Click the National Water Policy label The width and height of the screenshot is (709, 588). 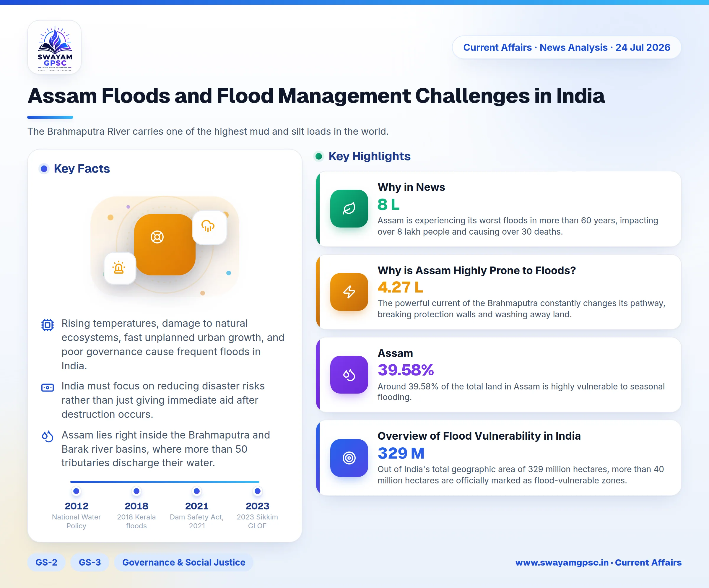pos(76,521)
